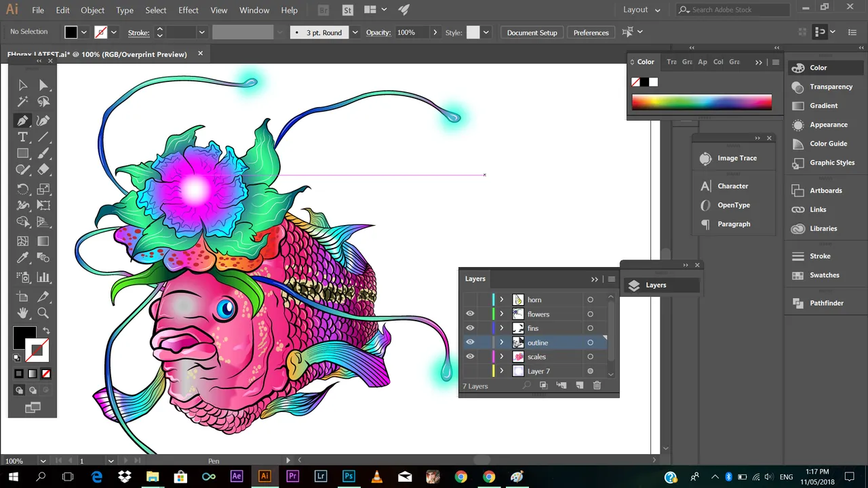Delete selection with Layers trash icon
The image size is (868, 488).
click(x=597, y=386)
